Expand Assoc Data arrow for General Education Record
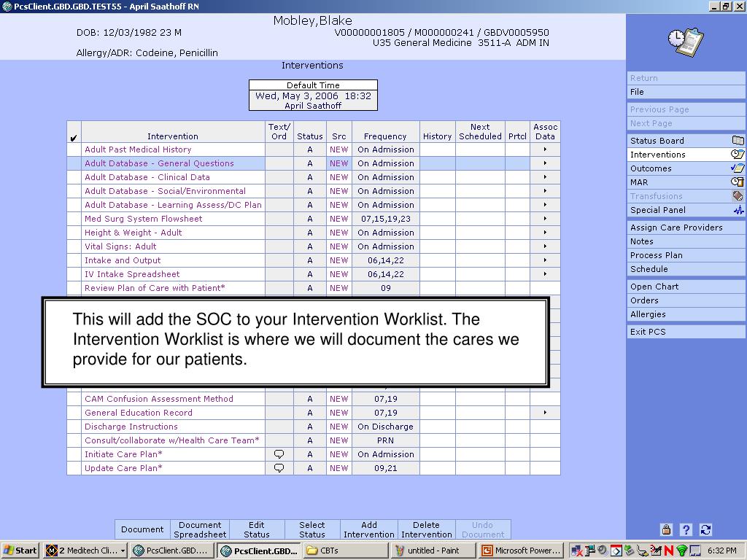This screenshot has height=560, width=747. (545, 413)
